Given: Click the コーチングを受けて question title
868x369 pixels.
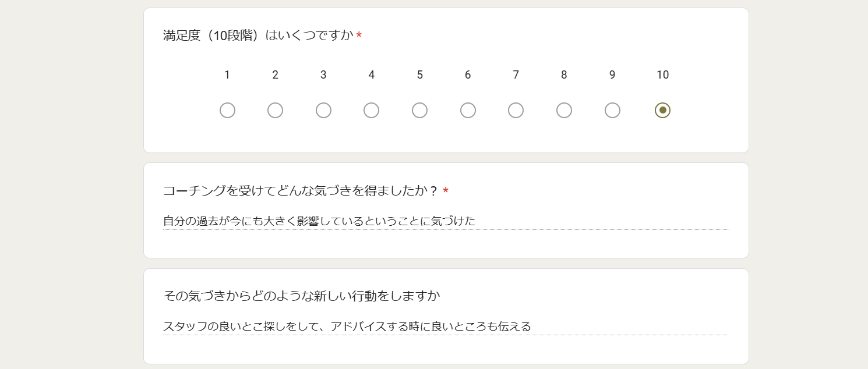Looking at the screenshot, I should click(x=301, y=191).
